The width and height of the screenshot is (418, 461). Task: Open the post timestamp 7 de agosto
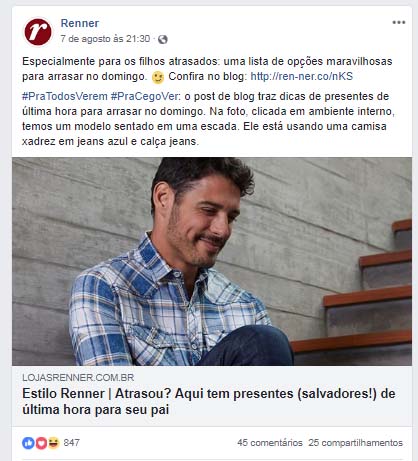(x=105, y=39)
